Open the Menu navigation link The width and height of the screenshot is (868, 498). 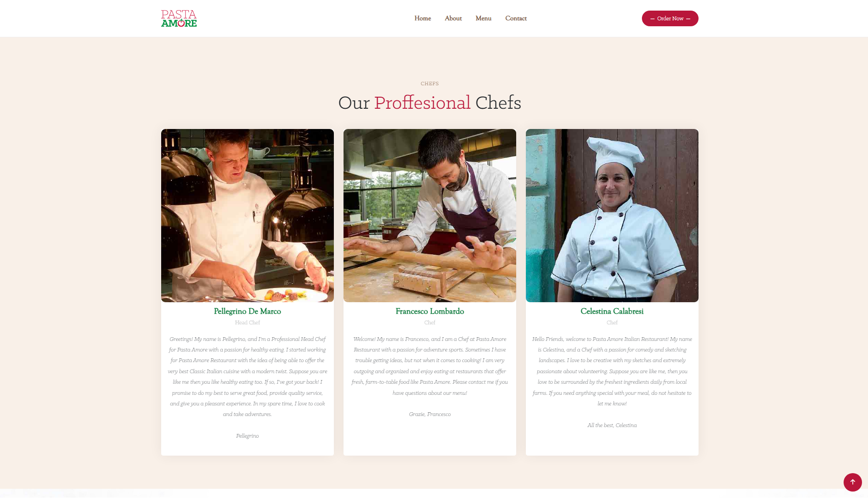[483, 18]
